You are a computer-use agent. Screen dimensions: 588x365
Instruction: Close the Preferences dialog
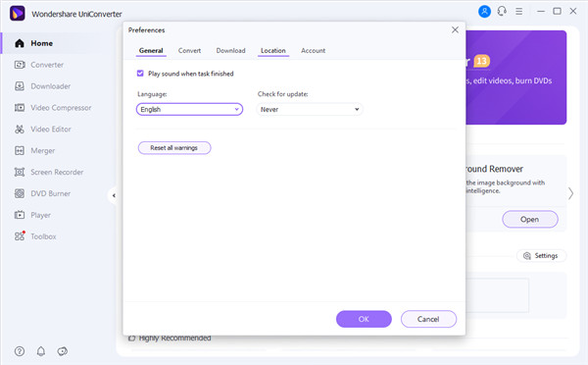(x=455, y=29)
